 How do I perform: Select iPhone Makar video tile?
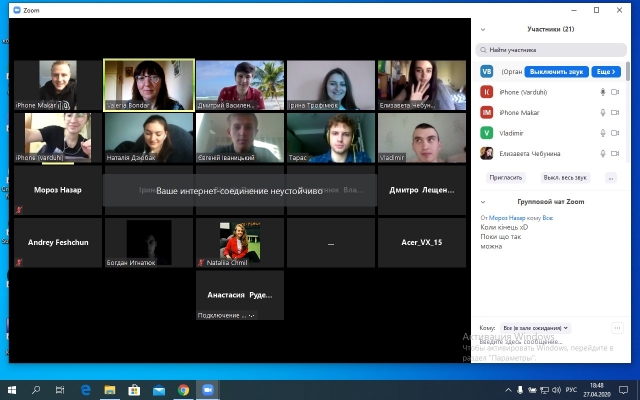pos(58,85)
